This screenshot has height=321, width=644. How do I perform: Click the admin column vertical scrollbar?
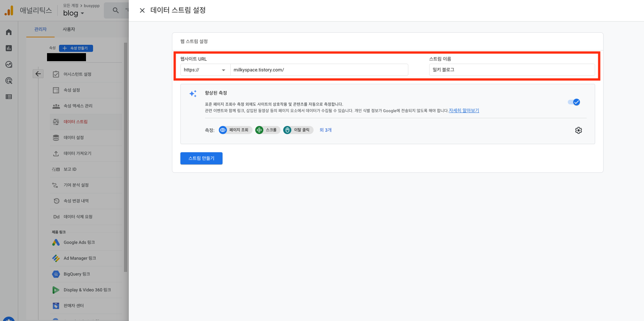tap(126, 157)
